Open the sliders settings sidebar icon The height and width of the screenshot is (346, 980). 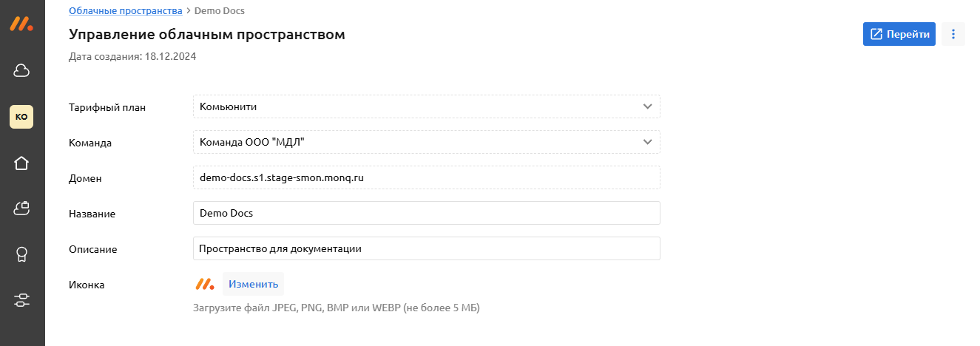click(x=21, y=300)
